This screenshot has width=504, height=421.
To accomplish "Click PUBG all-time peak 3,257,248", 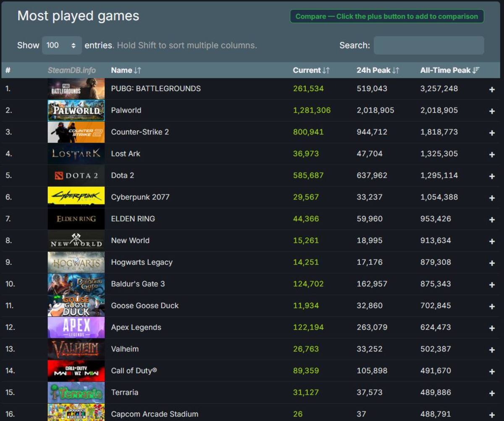I will coord(439,89).
